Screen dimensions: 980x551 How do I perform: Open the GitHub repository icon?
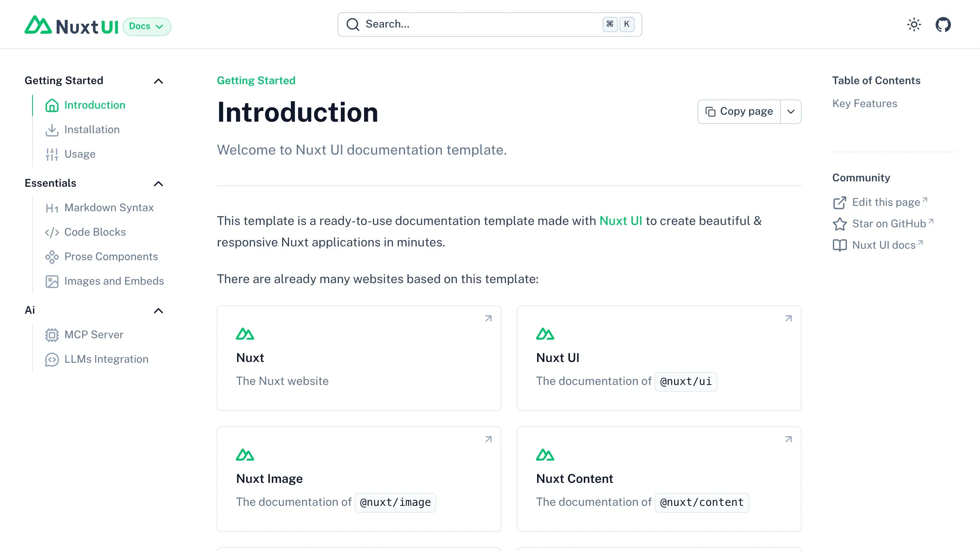(x=943, y=25)
